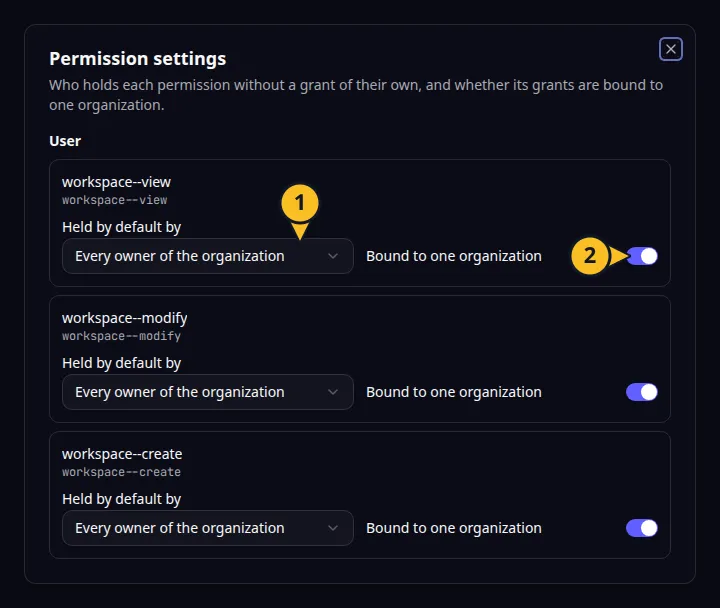Screen dimensions: 720x608
Task: Open workspace--create Every owner of the organization selector
Action: (x=208, y=528)
